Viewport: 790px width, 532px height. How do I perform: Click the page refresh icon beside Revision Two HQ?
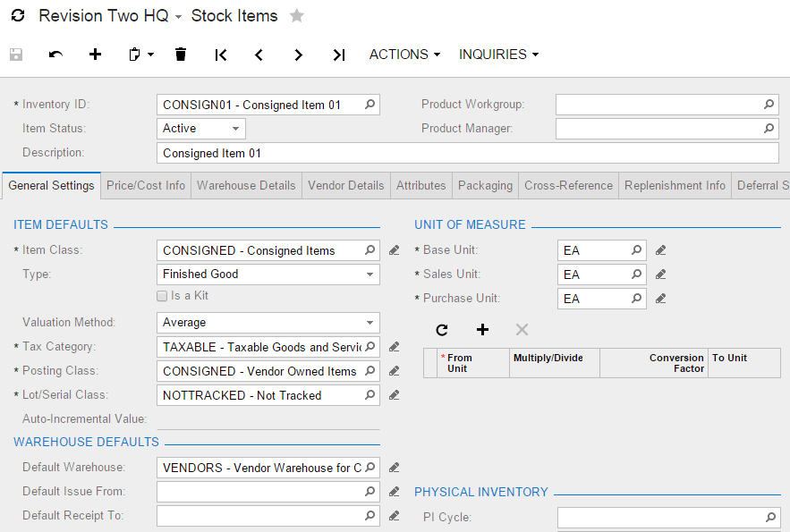point(18,15)
